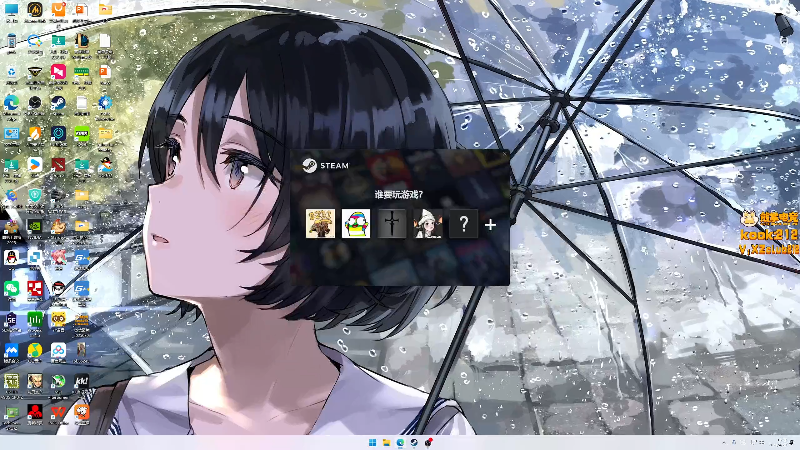Open the blue mountain M desktop icon

11,350
